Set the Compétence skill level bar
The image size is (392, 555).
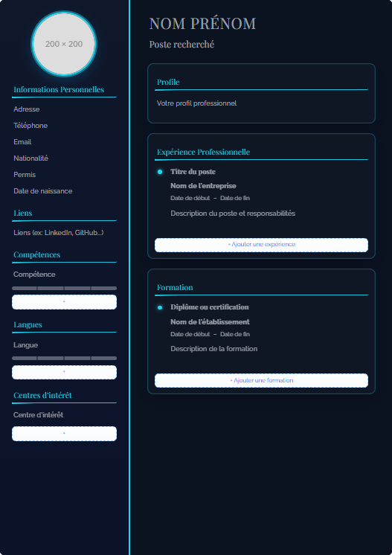(x=64, y=288)
